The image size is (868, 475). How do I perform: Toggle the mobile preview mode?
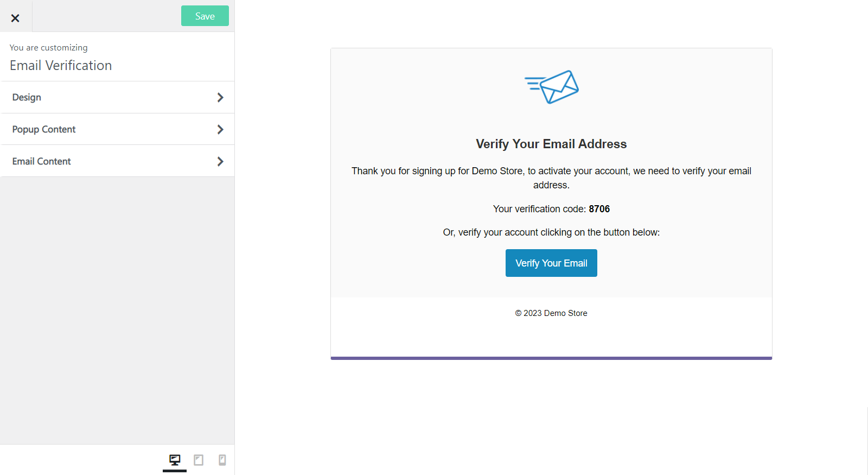click(222, 460)
